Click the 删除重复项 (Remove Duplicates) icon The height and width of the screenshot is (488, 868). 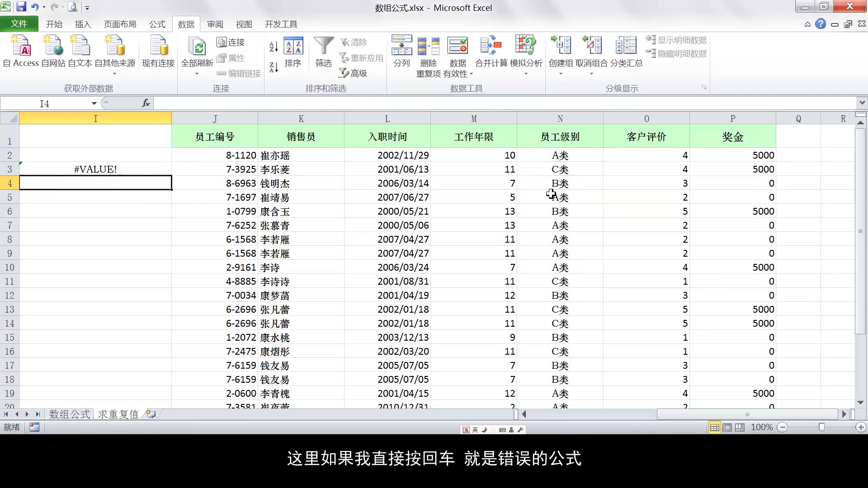(428, 46)
